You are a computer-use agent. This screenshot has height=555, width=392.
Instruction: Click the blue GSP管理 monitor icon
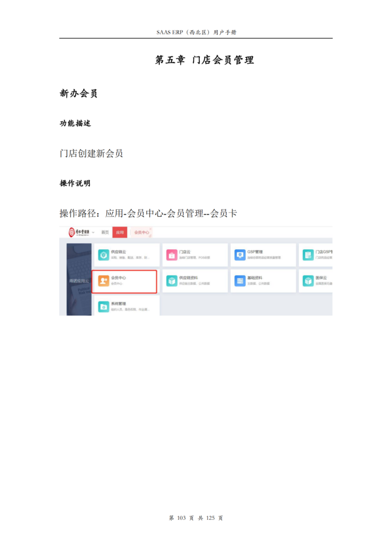(x=240, y=255)
